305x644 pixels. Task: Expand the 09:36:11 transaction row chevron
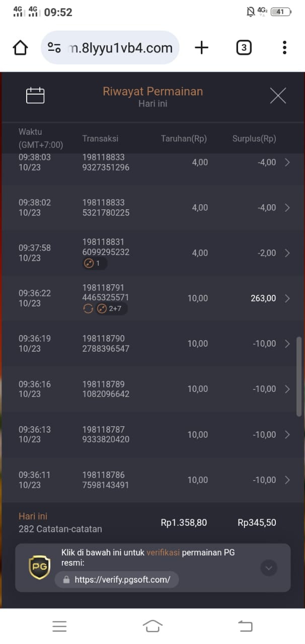pyautogui.click(x=287, y=480)
